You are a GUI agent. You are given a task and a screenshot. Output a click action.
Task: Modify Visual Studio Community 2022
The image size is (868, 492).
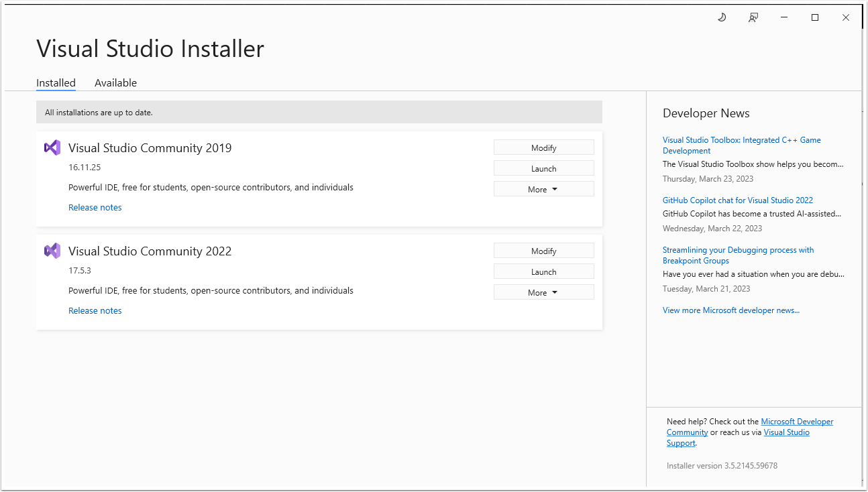(544, 251)
